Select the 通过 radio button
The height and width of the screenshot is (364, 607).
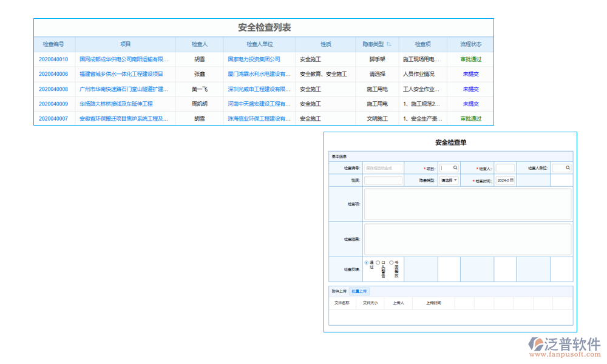tap(367, 263)
